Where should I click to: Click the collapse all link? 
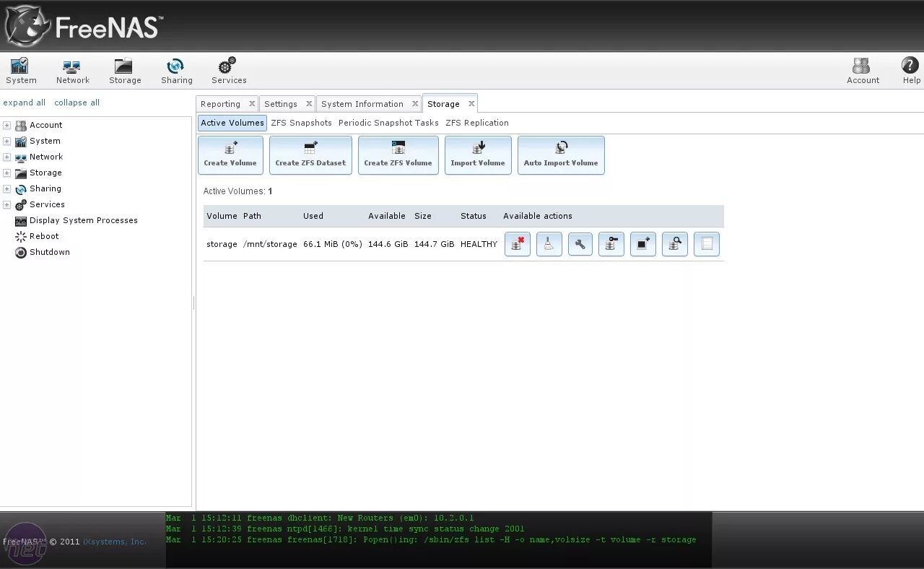point(77,103)
